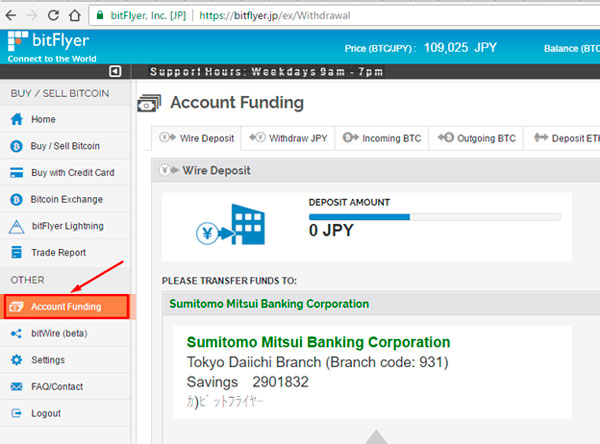Click the Incoming BTC tab icon
The image size is (600, 444).
351,137
